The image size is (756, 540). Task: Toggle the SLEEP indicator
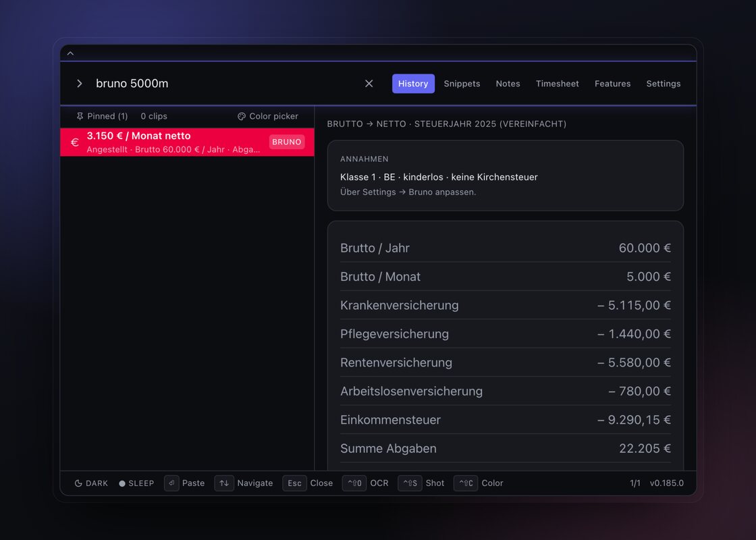[x=136, y=483]
